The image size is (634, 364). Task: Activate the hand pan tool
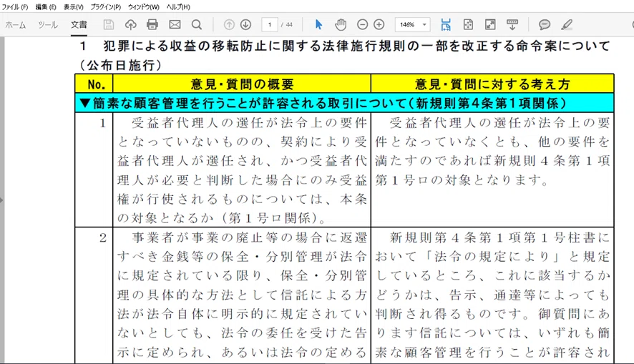click(341, 25)
